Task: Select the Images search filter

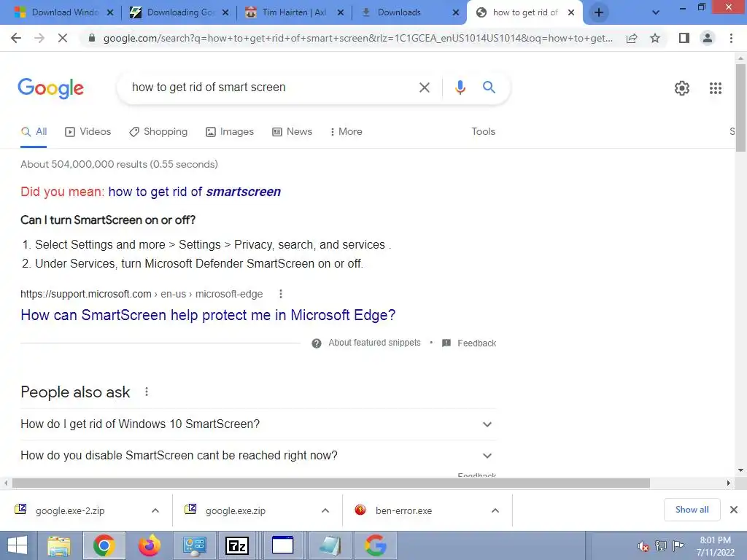Action: click(x=230, y=132)
